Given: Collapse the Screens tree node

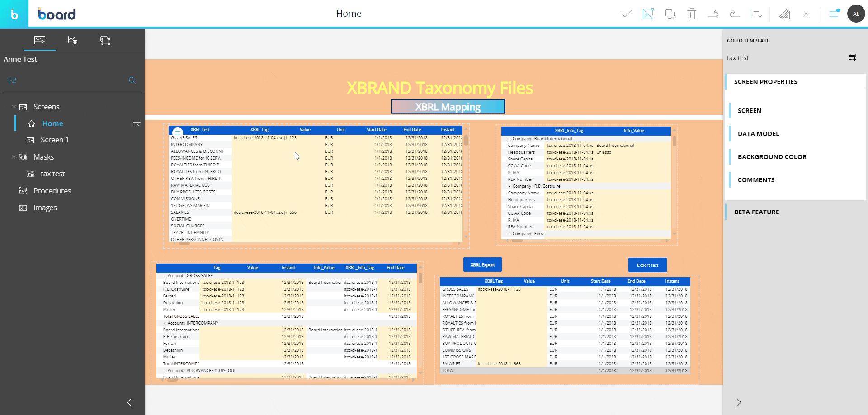Looking at the screenshot, I should 14,107.
